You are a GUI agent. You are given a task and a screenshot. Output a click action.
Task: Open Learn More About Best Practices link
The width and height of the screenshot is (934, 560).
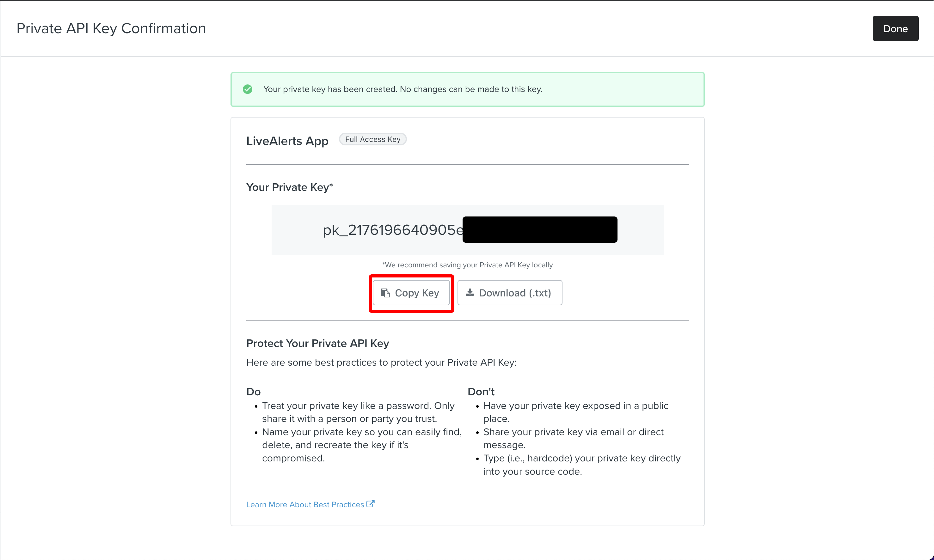tap(305, 504)
